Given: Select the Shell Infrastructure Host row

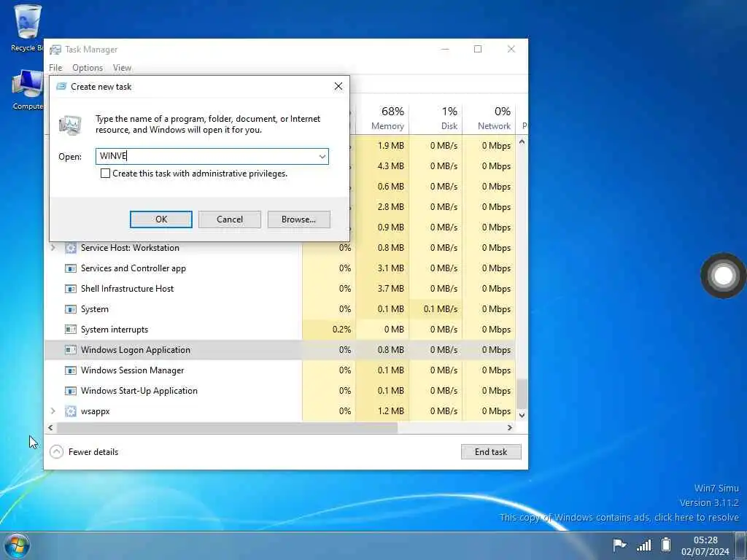Looking at the screenshot, I should tap(280, 289).
